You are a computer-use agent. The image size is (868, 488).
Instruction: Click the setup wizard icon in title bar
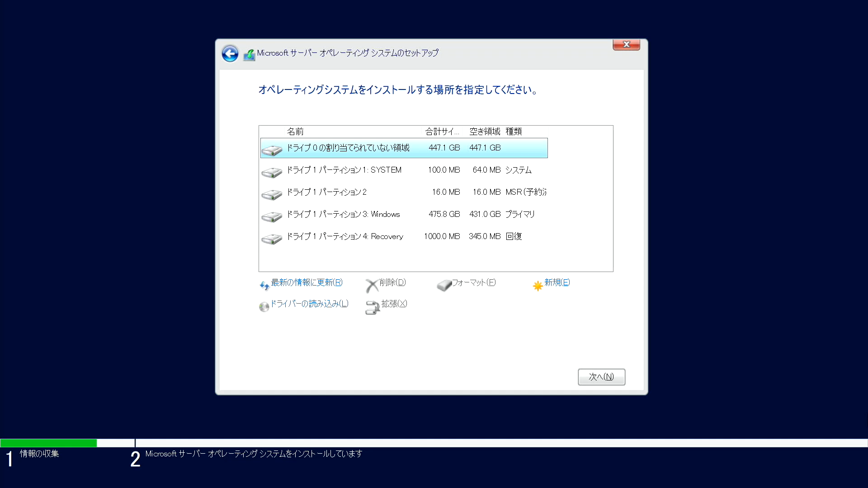249,55
